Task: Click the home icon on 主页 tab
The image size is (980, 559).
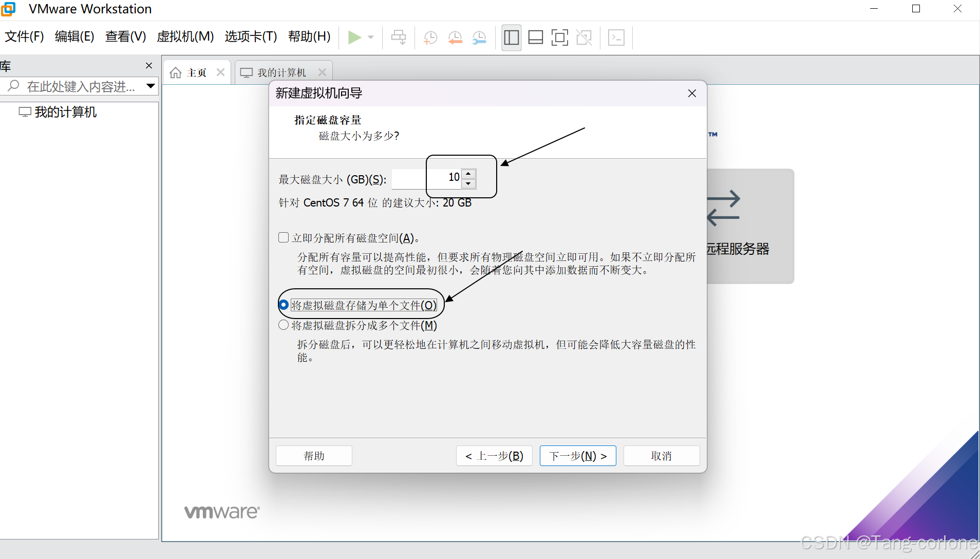Action: tap(176, 72)
